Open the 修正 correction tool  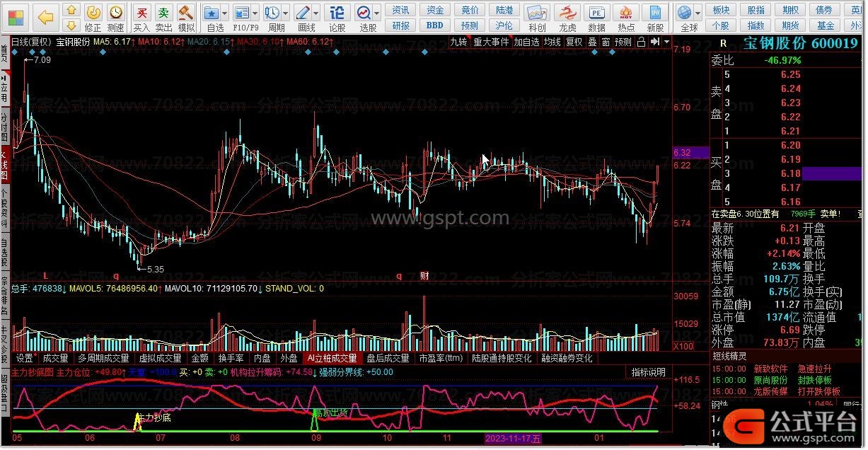click(93, 17)
